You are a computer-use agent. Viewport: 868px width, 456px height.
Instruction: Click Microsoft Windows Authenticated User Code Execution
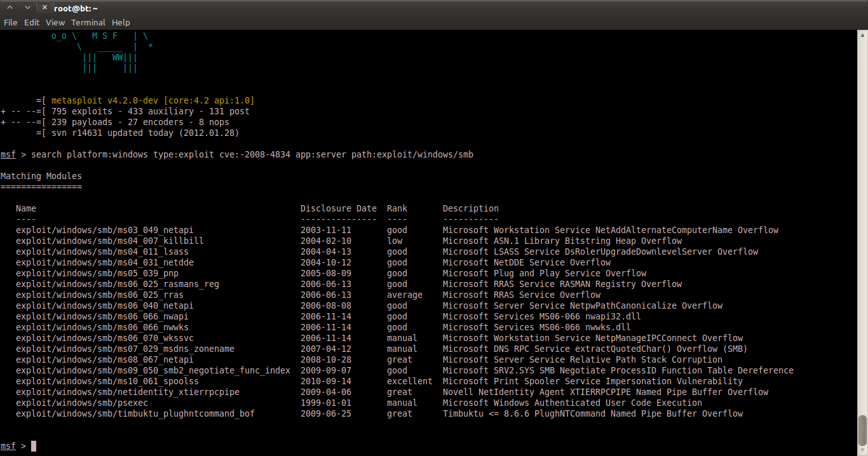coord(573,403)
